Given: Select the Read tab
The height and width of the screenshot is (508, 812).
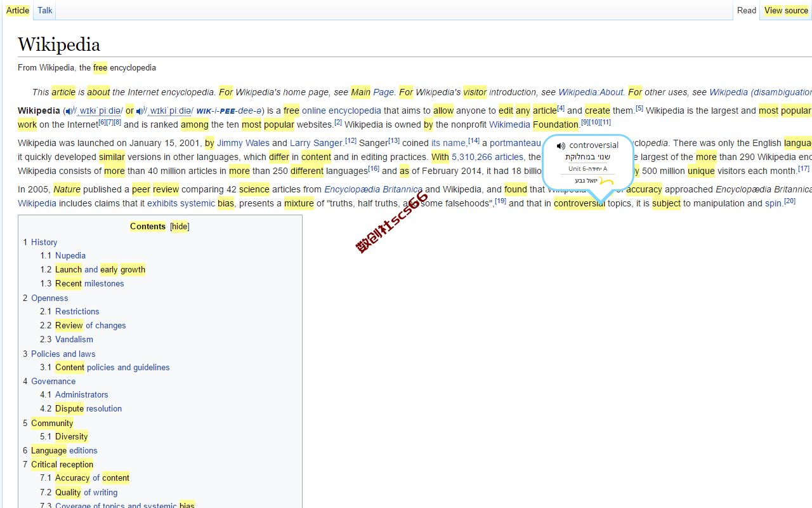Looking at the screenshot, I should [747, 10].
